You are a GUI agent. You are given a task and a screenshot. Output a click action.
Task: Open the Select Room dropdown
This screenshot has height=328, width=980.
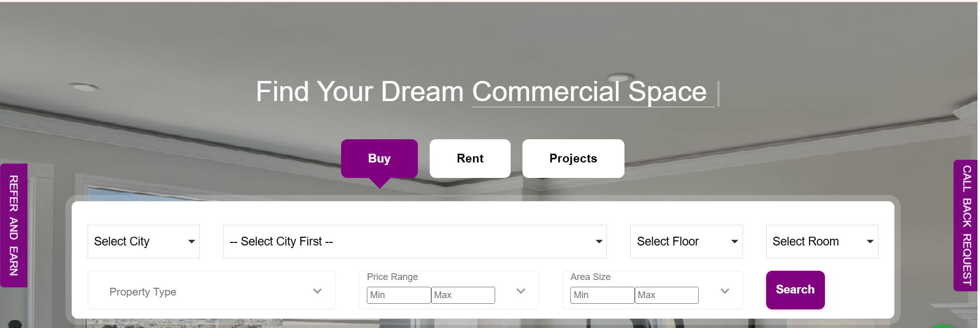822,241
